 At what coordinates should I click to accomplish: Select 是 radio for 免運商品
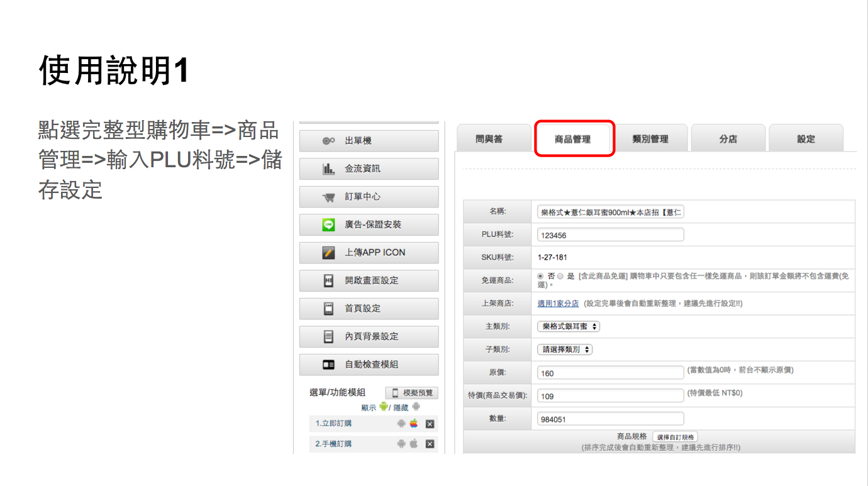click(560, 276)
